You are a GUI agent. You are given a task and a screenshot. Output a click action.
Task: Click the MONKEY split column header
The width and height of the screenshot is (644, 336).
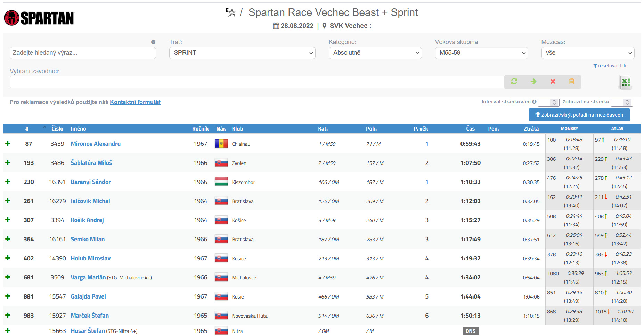pos(569,129)
